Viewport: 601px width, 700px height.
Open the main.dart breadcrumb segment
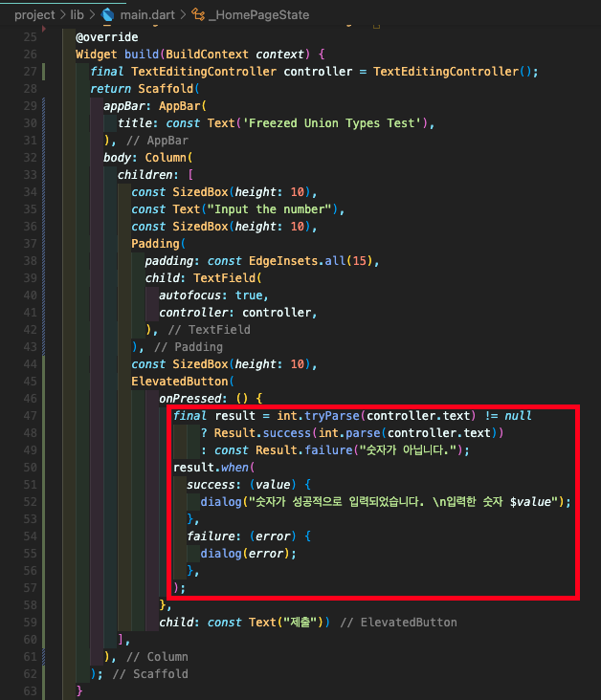coord(147,14)
